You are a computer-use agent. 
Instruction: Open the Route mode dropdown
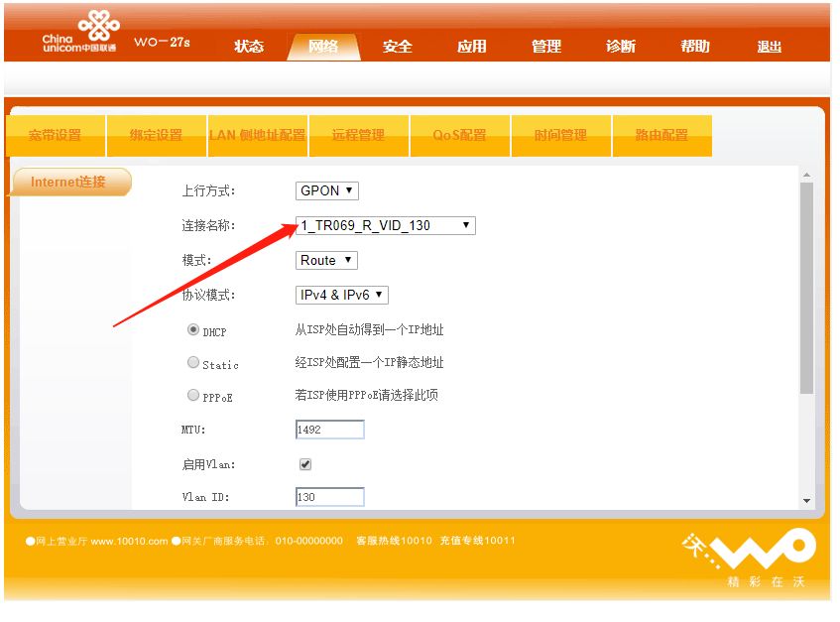[x=326, y=260]
